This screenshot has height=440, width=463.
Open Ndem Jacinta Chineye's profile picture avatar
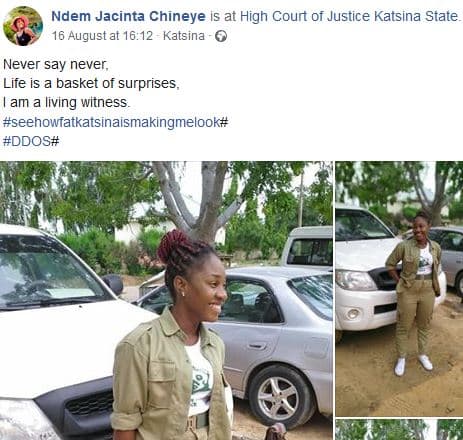click(x=23, y=26)
